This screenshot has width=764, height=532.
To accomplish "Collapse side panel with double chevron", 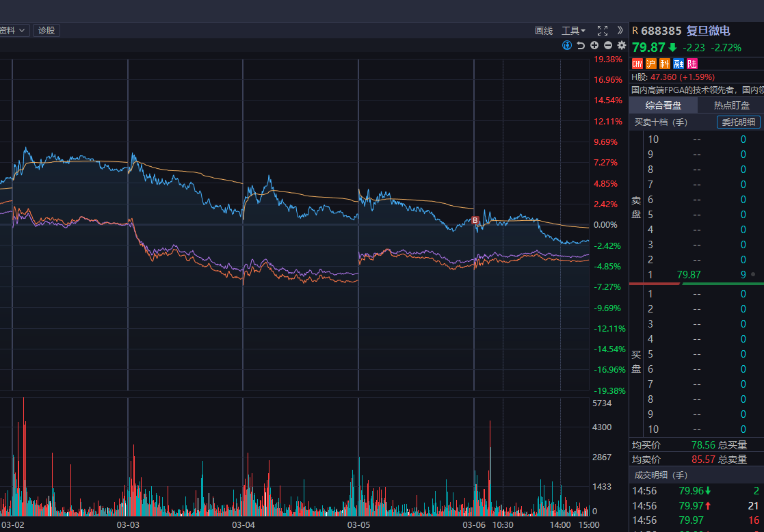I will (x=620, y=30).
